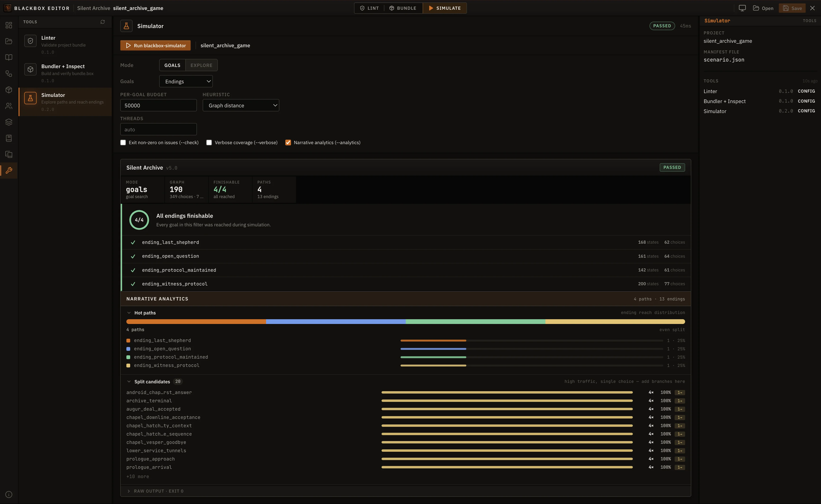The width and height of the screenshot is (821, 504).
Task: Select the wrench Tools icon in sidebar
Action: click(9, 170)
